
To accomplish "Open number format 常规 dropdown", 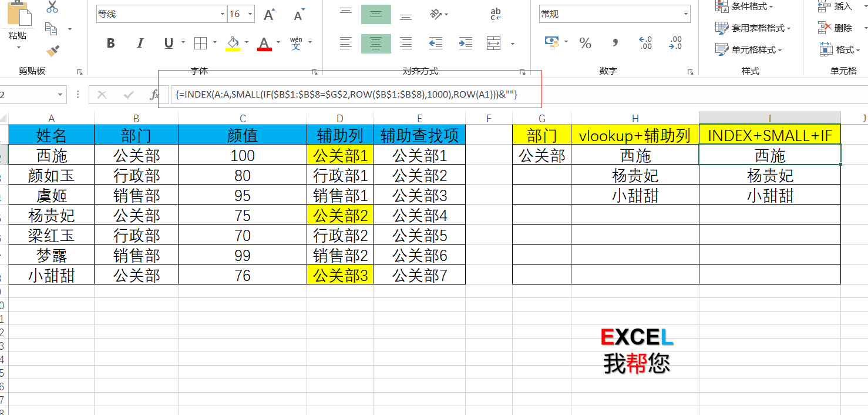I will click(x=686, y=14).
